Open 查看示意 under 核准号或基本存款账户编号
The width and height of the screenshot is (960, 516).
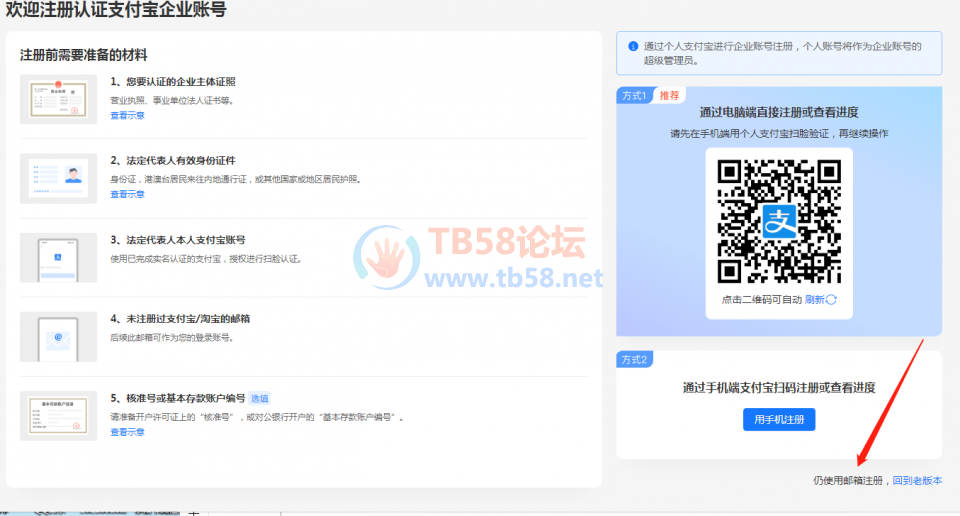(x=127, y=432)
